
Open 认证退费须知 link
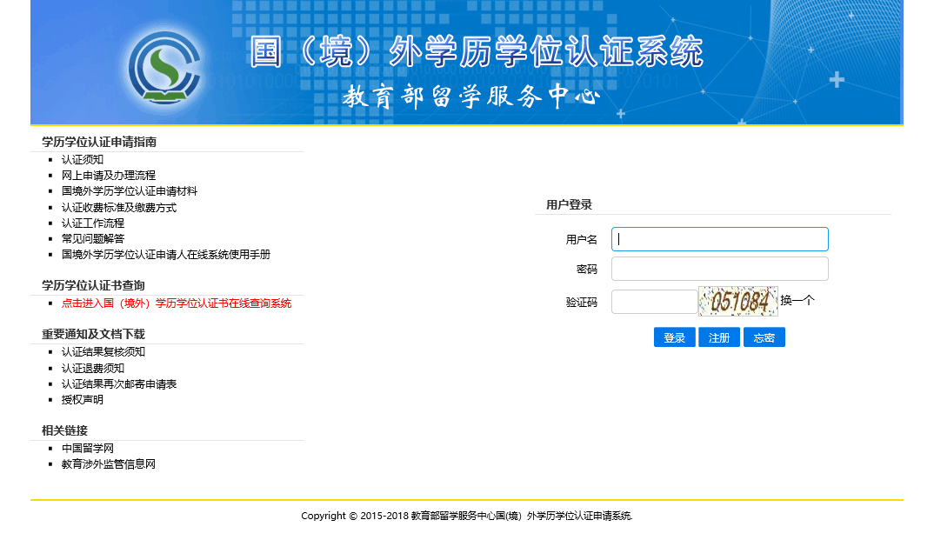93,368
